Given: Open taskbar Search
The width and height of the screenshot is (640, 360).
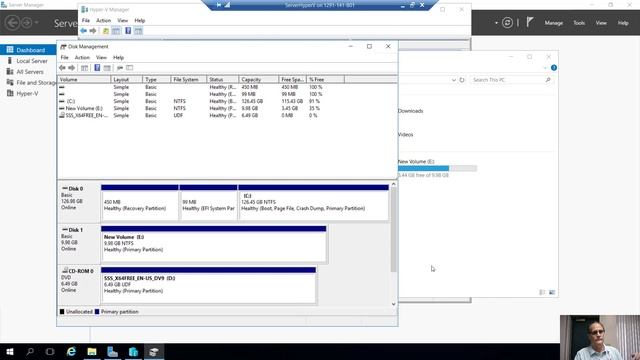Looking at the screenshot, I should point(30,351).
